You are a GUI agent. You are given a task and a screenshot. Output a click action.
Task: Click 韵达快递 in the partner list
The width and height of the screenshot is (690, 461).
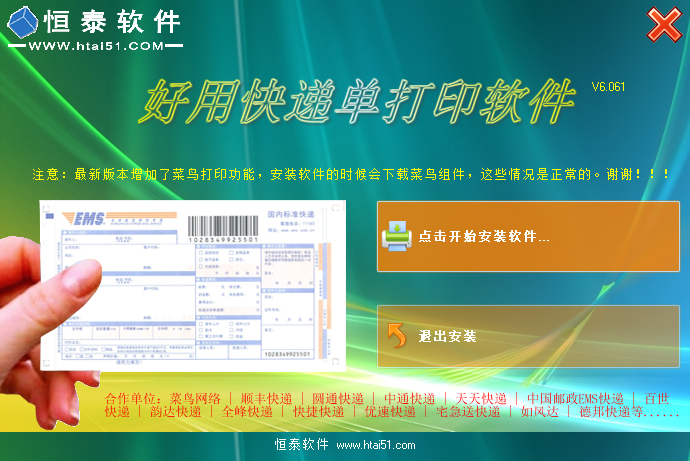[176, 412]
